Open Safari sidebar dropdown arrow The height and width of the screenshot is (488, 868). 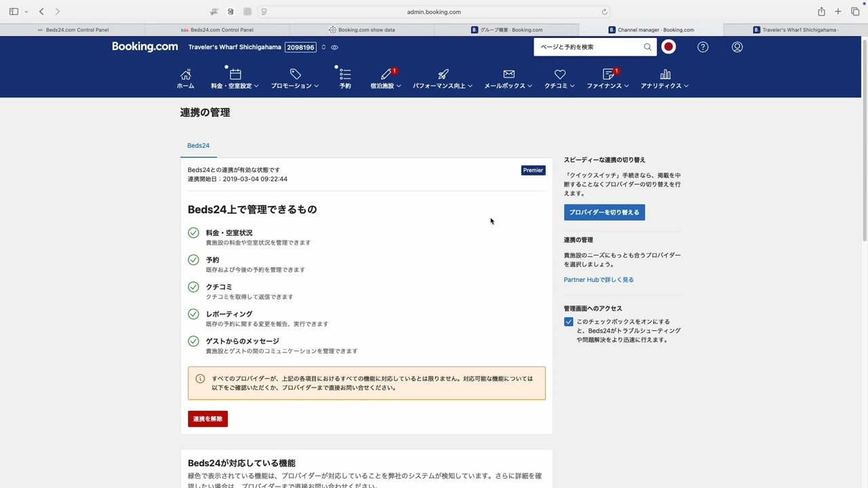(x=26, y=12)
